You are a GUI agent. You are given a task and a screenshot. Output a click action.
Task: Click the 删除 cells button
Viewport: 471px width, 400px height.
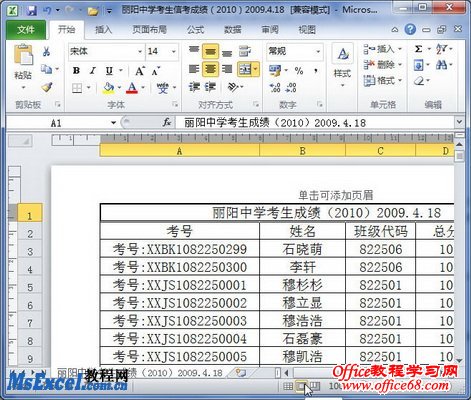point(382,65)
